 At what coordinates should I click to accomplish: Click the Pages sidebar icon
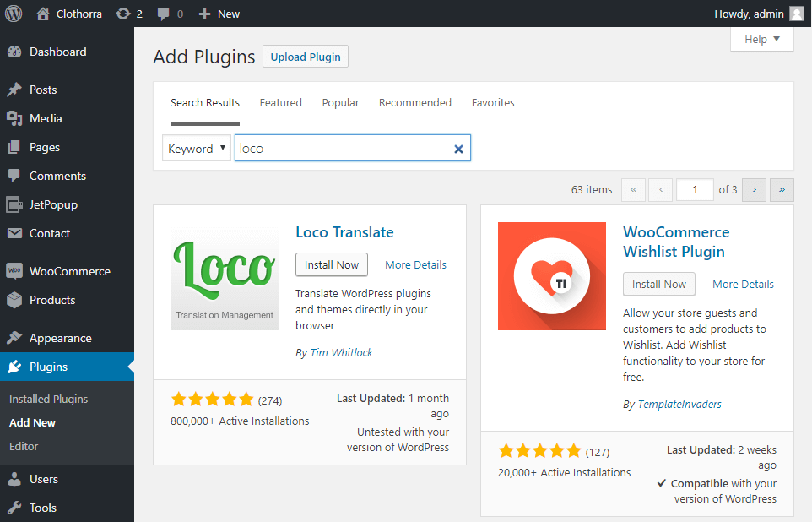point(14,147)
